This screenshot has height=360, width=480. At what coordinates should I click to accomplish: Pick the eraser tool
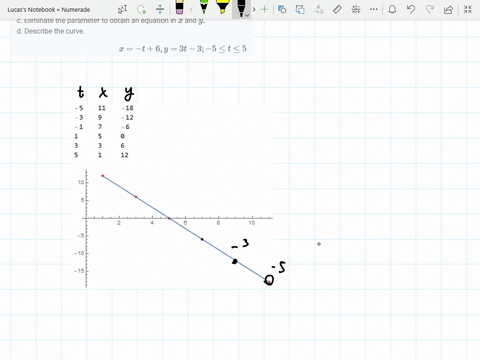coord(179,7)
